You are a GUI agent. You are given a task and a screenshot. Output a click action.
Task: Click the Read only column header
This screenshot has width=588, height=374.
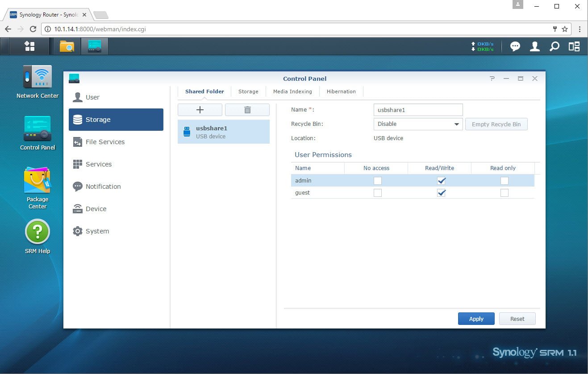pyautogui.click(x=503, y=168)
